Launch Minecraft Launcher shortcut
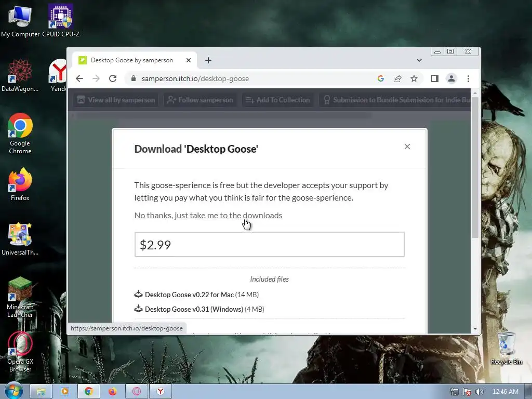This screenshot has width=532, height=399. coord(20,298)
